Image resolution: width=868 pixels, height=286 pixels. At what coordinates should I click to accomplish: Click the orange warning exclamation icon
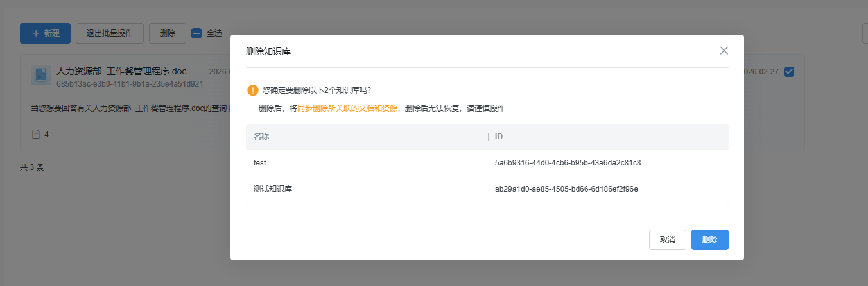[x=253, y=90]
